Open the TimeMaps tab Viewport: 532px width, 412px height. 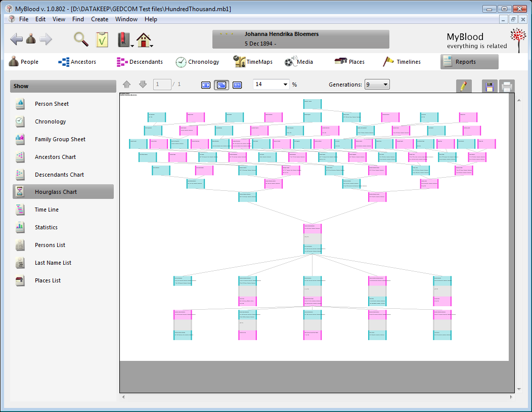coord(253,61)
